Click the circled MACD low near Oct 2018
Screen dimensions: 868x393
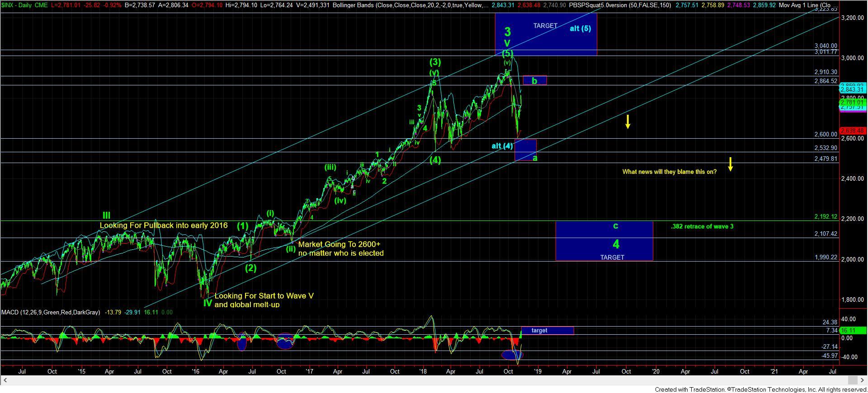click(512, 355)
